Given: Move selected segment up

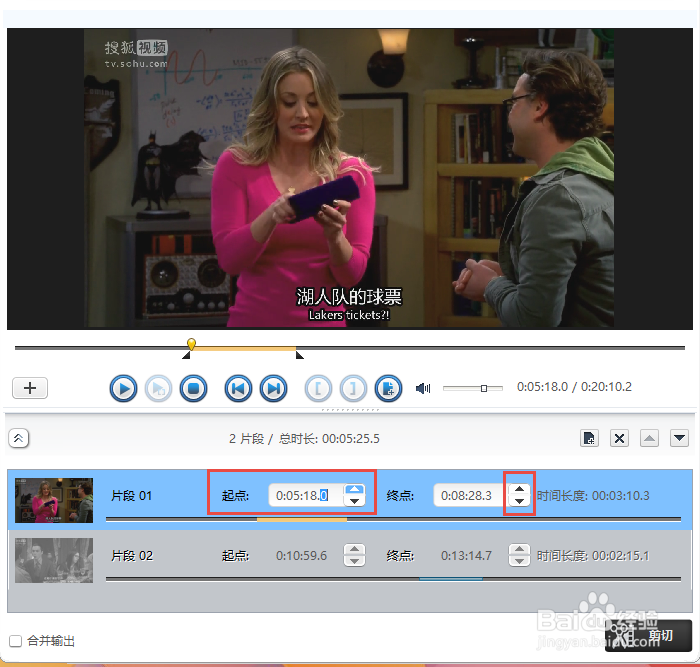Looking at the screenshot, I should point(649,438).
